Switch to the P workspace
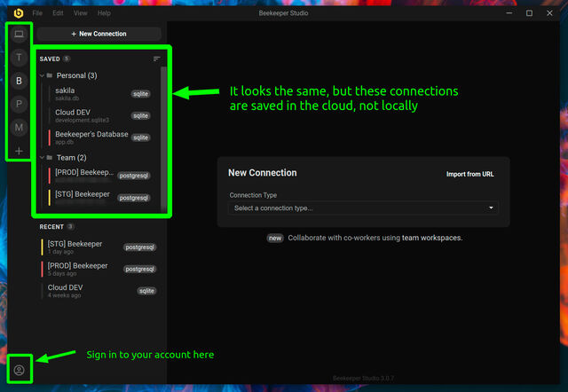The width and height of the screenshot is (568, 392). click(x=19, y=105)
